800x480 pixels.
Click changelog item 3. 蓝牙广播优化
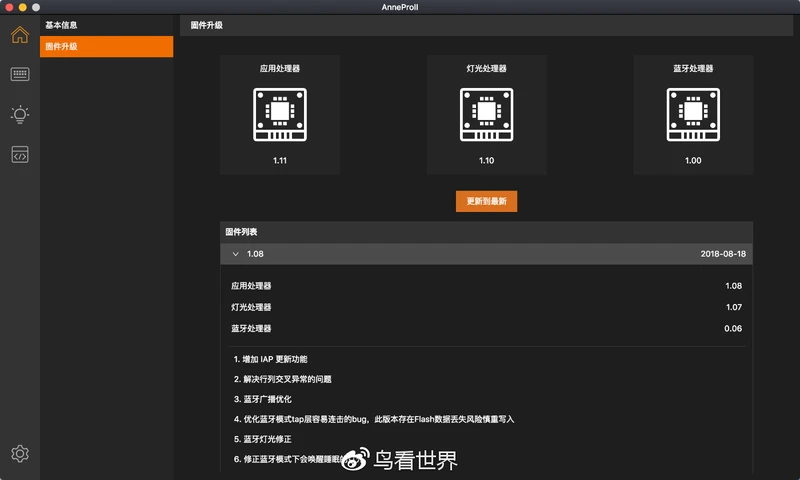[x=263, y=399]
